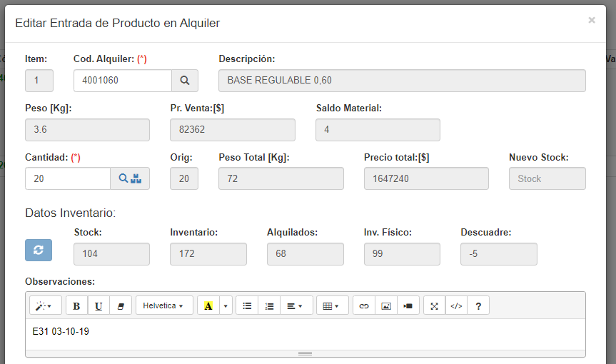
Task: Click the search icon next to Cod. Alquiler
Action: 184,81
